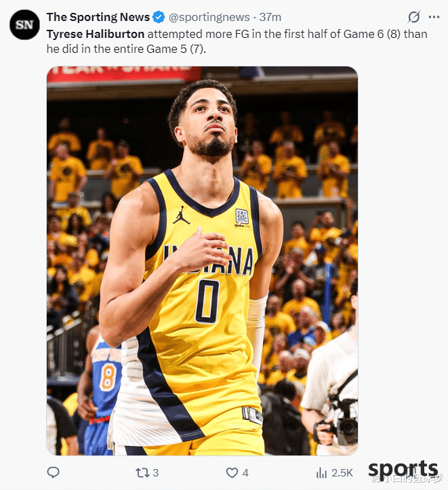
Task: Click the bold Tyrese Haliburton text
Action: pos(96,34)
